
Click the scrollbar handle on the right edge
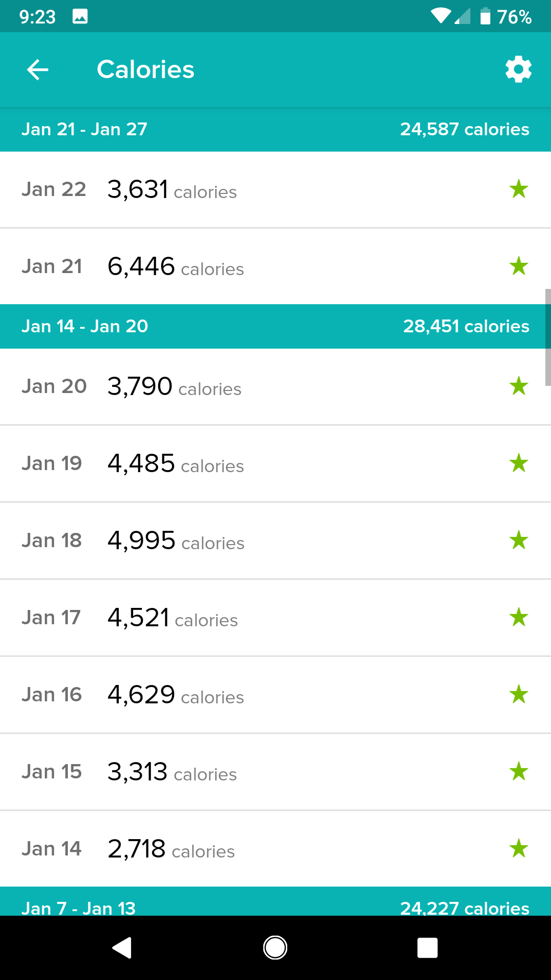(x=548, y=337)
